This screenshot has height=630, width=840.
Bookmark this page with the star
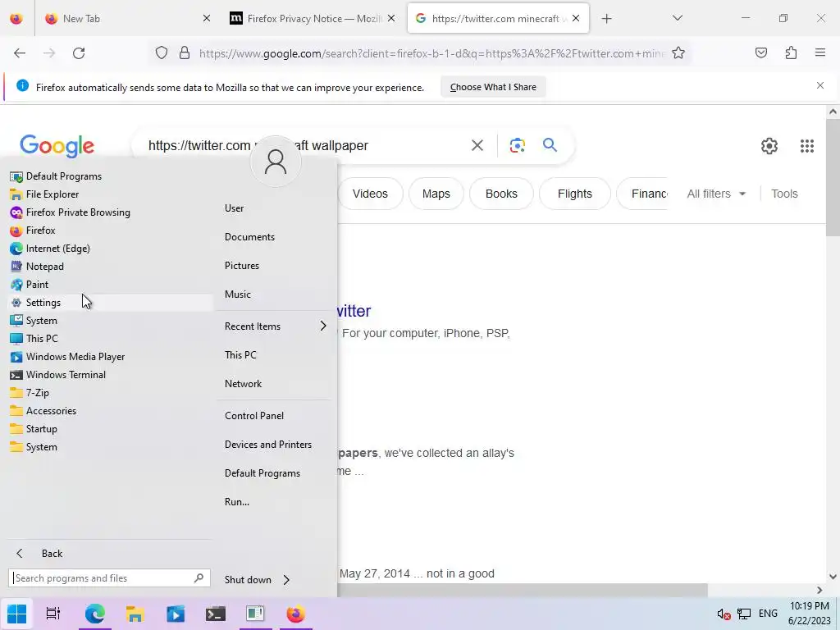pyautogui.click(x=678, y=53)
